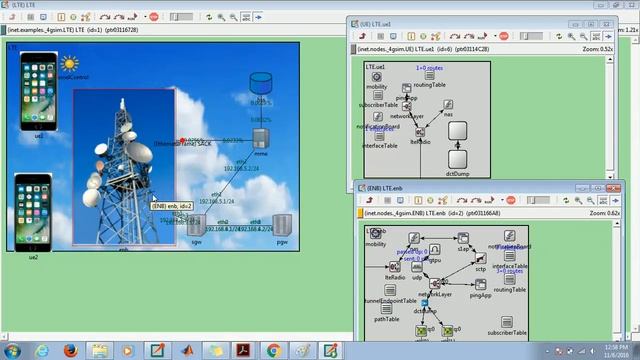Select the mme server node
The image size is (640, 360).
[x=260, y=139]
